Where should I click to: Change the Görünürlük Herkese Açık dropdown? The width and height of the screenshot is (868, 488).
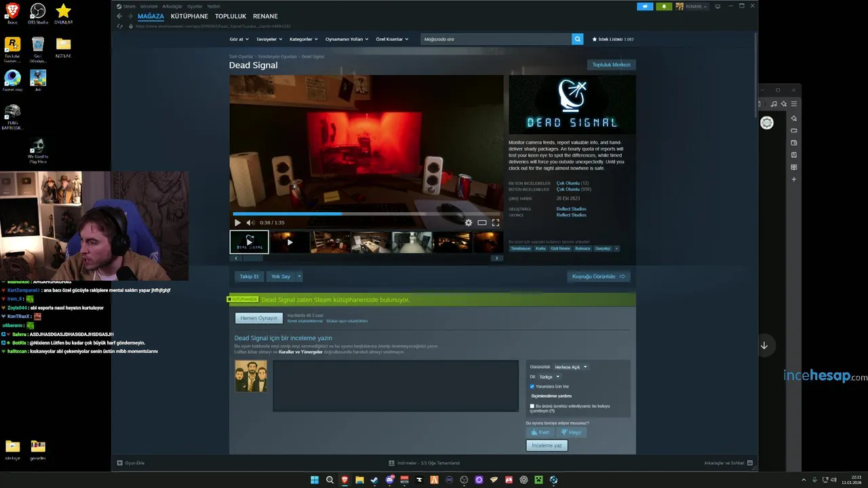click(x=571, y=367)
